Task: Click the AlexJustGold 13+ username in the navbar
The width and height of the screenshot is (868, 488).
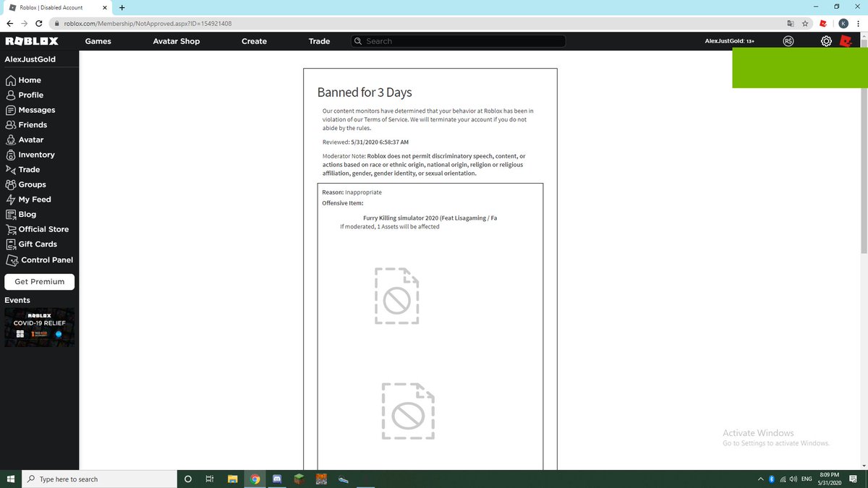Action: pyautogui.click(x=730, y=41)
